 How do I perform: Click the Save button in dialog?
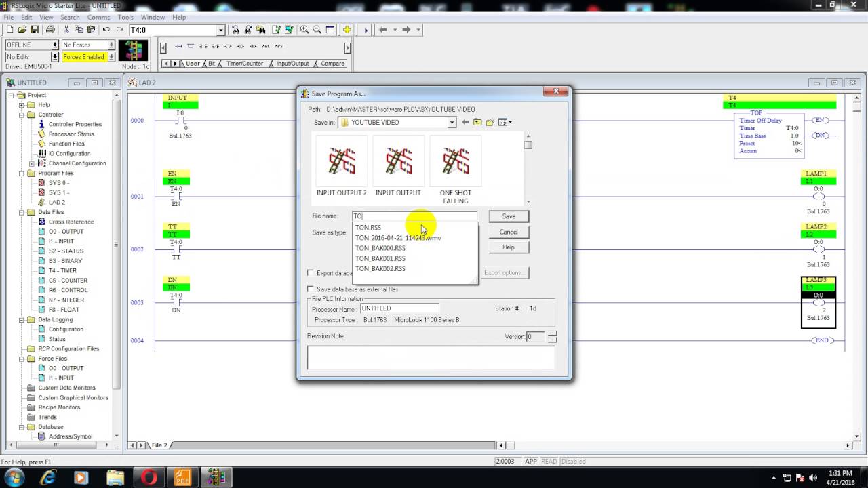pyautogui.click(x=509, y=216)
